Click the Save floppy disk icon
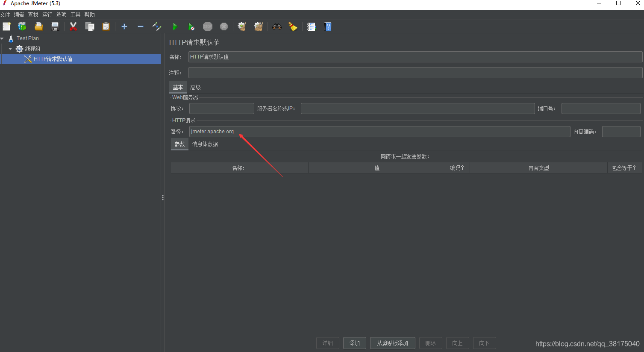Viewport: 644px width, 352px height. (x=55, y=26)
